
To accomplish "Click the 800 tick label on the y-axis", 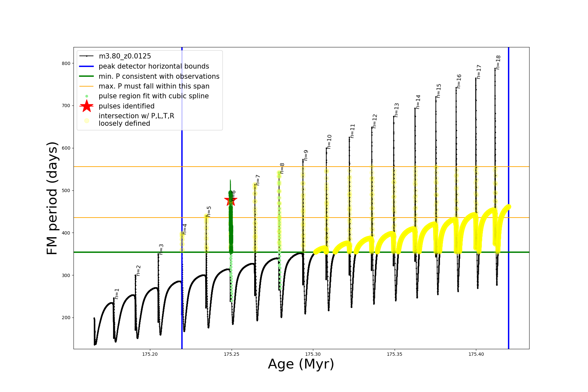I will [66, 63].
